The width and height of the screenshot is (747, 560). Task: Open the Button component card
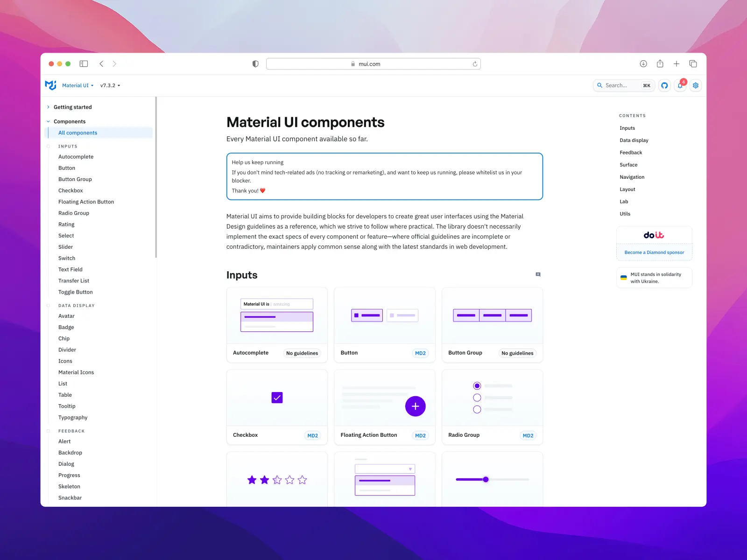click(x=385, y=325)
